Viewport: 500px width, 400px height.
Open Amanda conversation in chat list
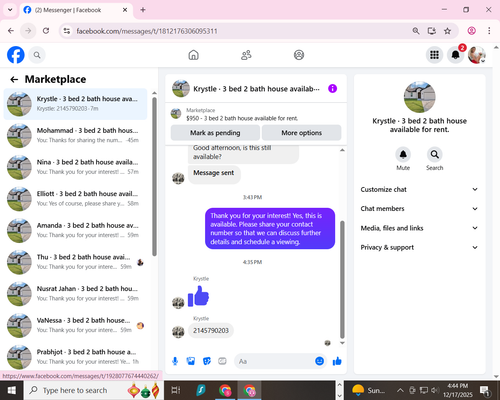coord(75,230)
